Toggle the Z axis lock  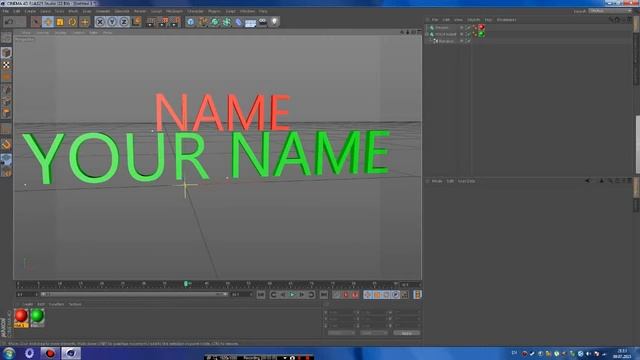[x=124, y=22]
